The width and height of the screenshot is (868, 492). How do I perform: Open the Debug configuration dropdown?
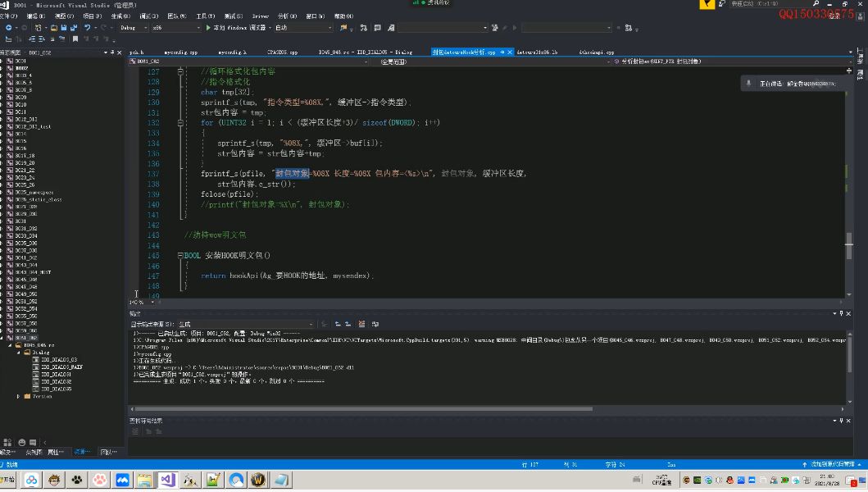click(134, 28)
